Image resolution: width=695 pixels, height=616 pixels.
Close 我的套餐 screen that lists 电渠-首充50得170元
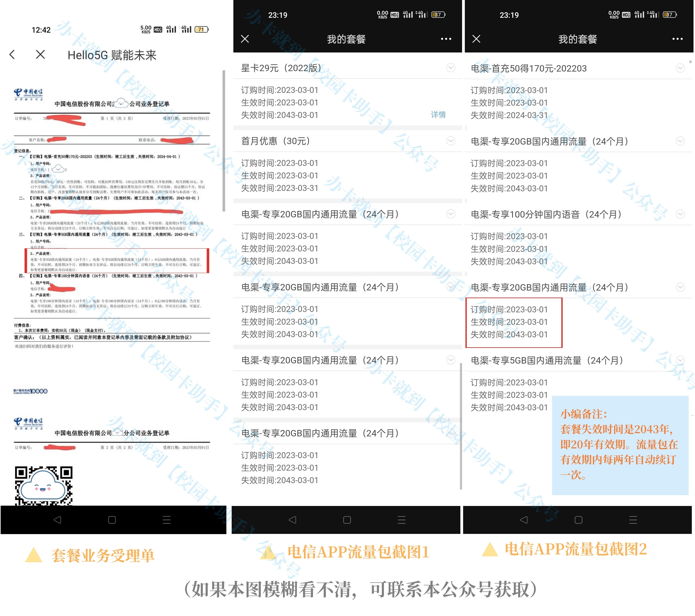pyautogui.click(x=476, y=39)
